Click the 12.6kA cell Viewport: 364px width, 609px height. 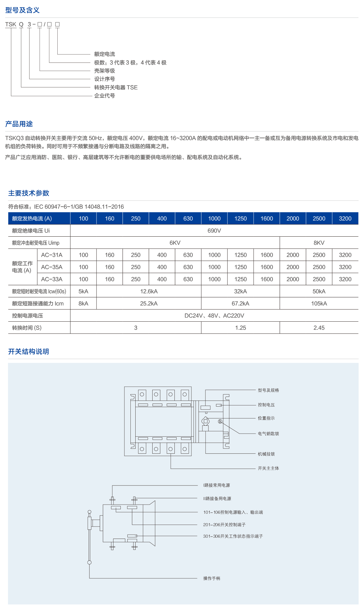[x=149, y=291]
